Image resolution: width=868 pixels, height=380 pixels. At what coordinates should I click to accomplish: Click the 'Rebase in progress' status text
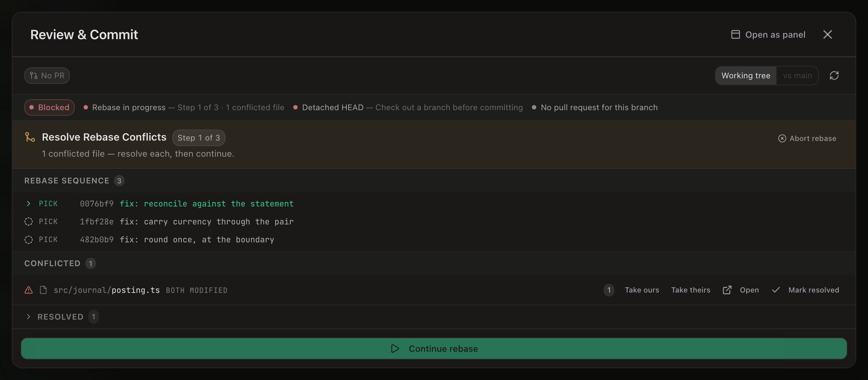coord(129,107)
